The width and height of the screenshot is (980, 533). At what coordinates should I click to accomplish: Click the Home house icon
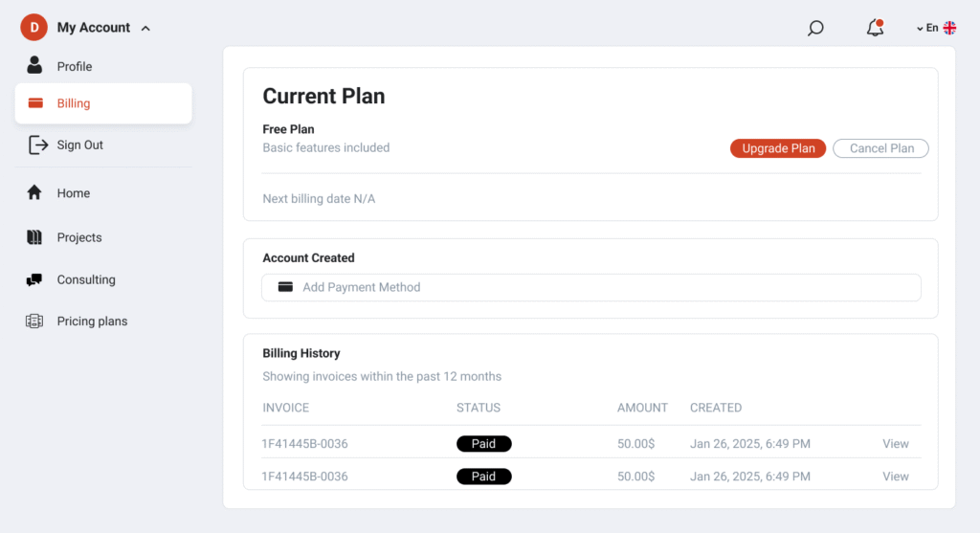(34, 192)
